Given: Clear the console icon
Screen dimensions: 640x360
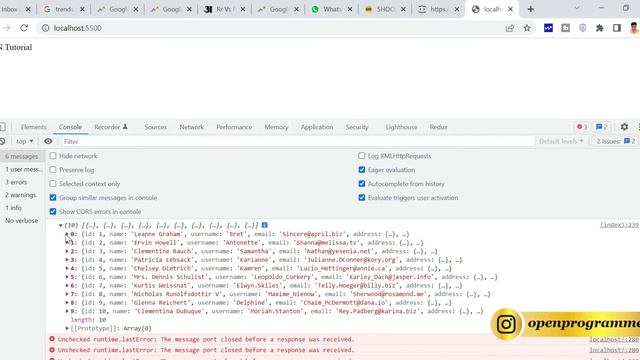Looking at the screenshot, I should tap(2, 141).
